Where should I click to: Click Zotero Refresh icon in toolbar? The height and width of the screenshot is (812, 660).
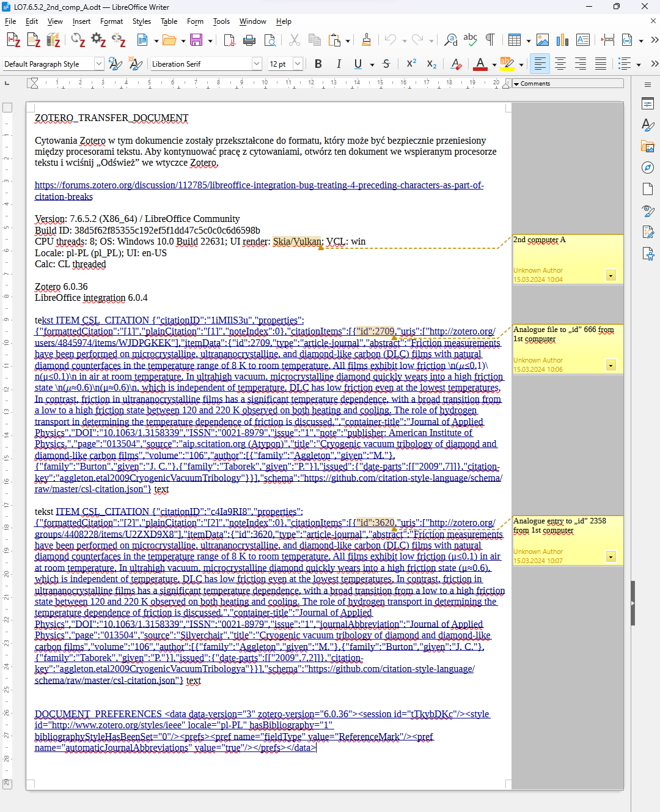tap(78, 40)
